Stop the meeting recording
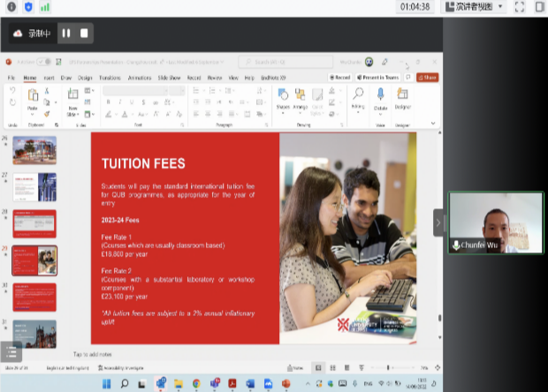This screenshot has width=548, height=392. (x=84, y=34)
